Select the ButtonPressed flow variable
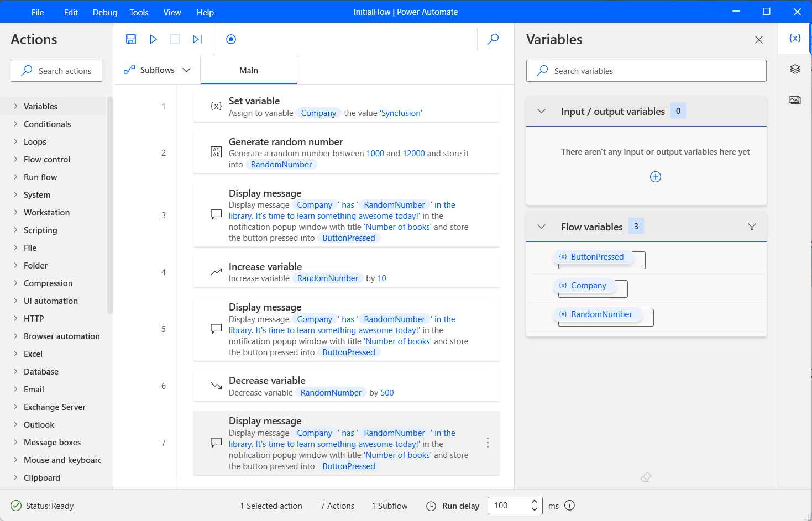This screenshot has height=521, width=812. tap(593, 257)
